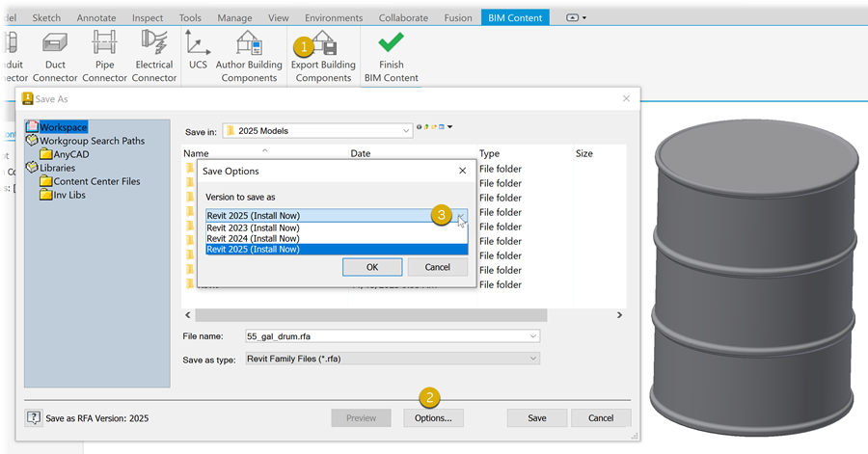Click the AnyCAD folder icon

point(46,154)
